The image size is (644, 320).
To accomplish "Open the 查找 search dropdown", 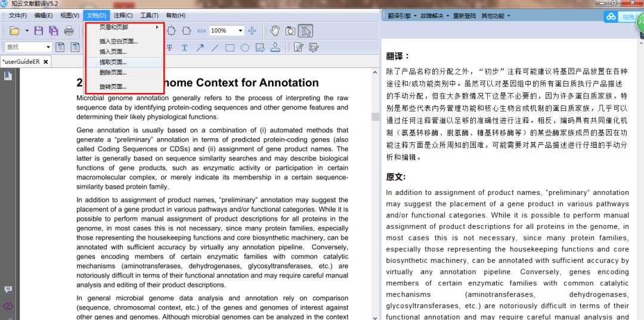I will click(48, 47).
